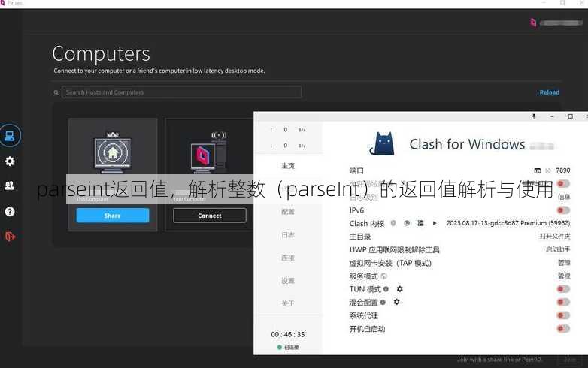Screen dimensions: 588x368
Task: Click the shield icon next to Clash 内核
Action: pyautogui.click(x=393, y=223)
